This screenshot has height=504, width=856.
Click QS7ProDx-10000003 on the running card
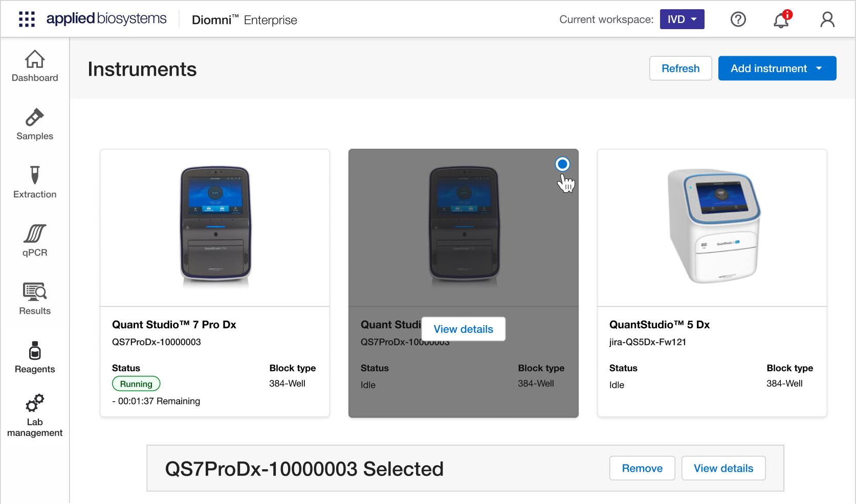click(x=157, y=342)
